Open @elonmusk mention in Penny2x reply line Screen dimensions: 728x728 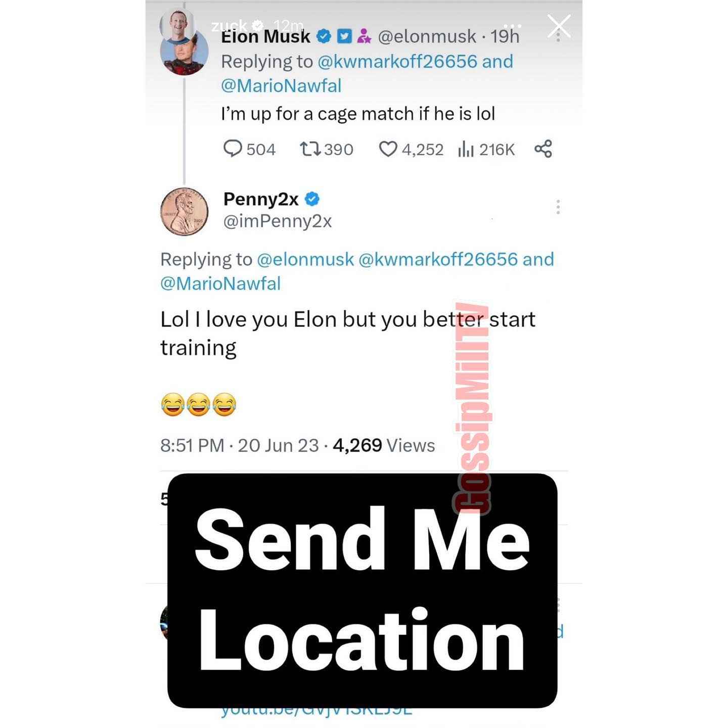point(305,259)
